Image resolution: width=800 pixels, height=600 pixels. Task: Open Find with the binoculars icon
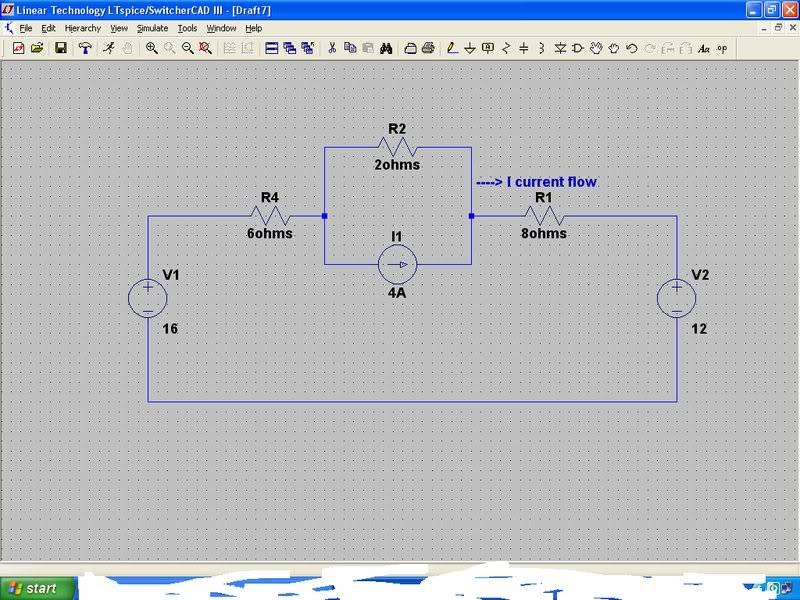coord(386,48)
